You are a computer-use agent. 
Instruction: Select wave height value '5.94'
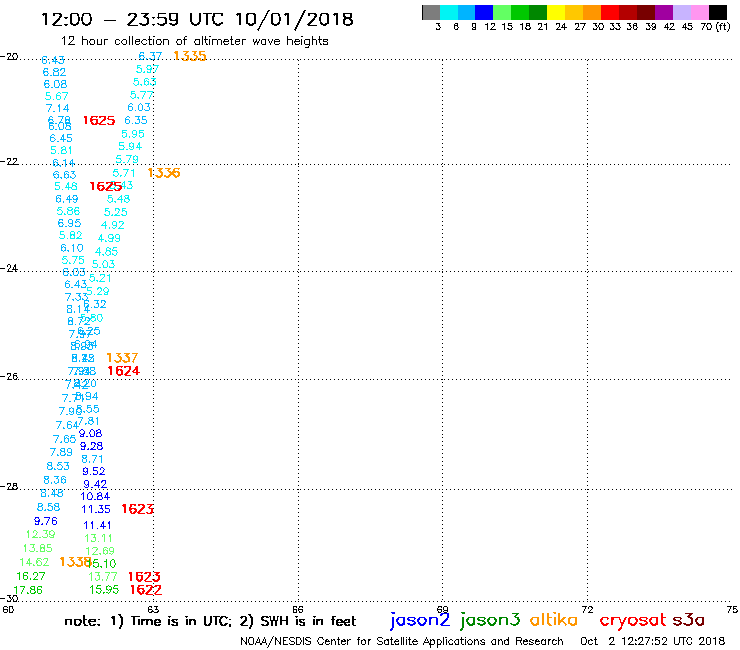[130, 146]
